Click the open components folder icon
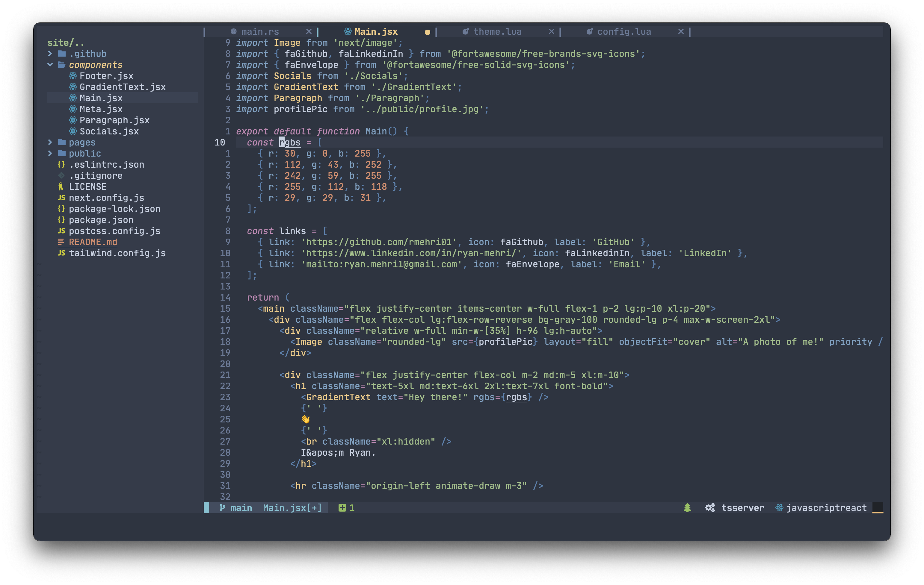The image size is (924, 585). click(62, 65)
